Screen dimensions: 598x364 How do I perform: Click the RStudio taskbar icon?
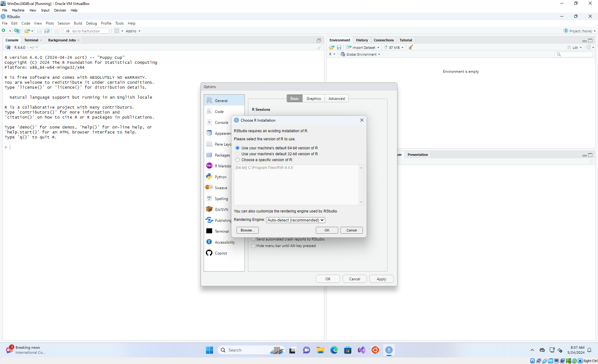[x=389, y=350]
